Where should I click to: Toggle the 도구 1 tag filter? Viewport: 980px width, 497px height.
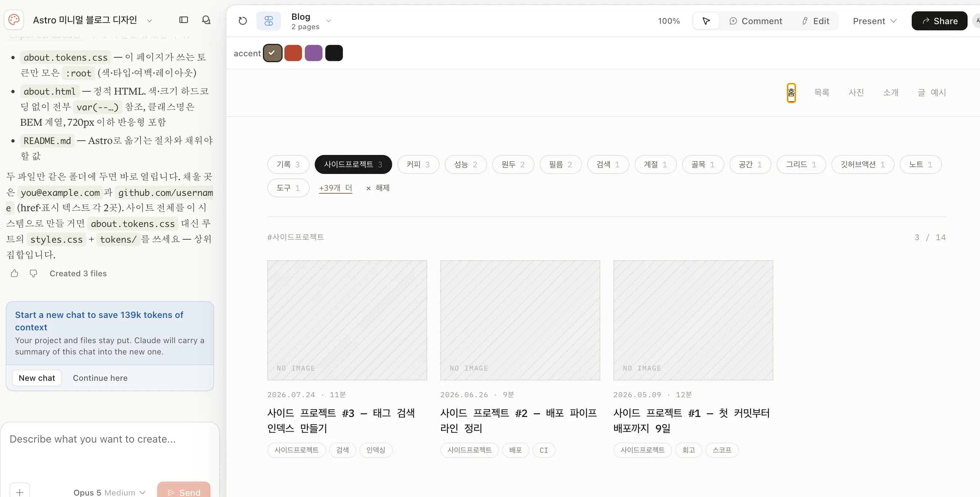288,188
